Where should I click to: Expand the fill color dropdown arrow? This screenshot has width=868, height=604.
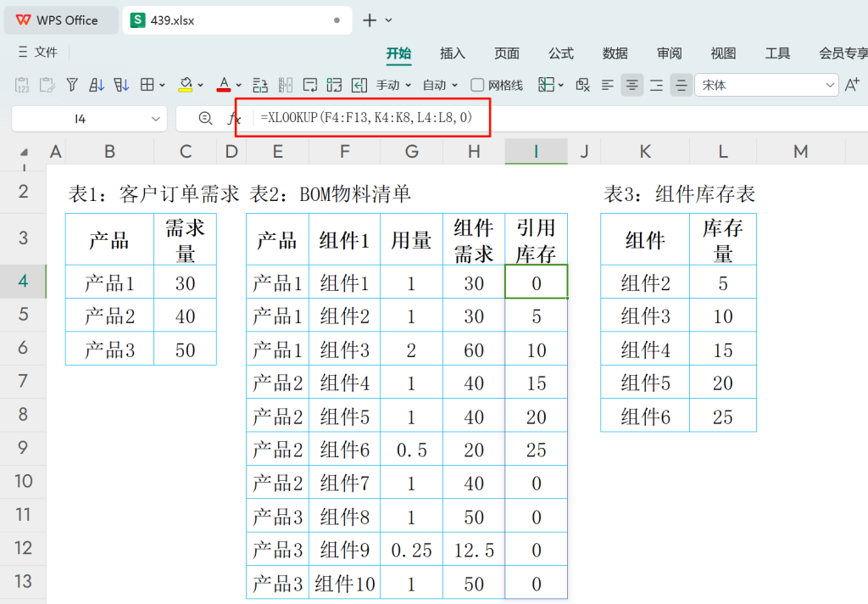tap(200, 86)
